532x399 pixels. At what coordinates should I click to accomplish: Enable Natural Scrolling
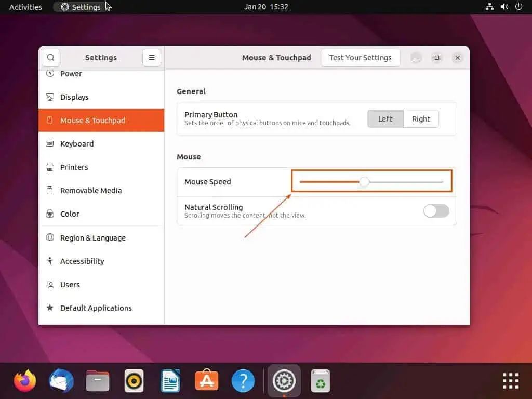[436, 211]
